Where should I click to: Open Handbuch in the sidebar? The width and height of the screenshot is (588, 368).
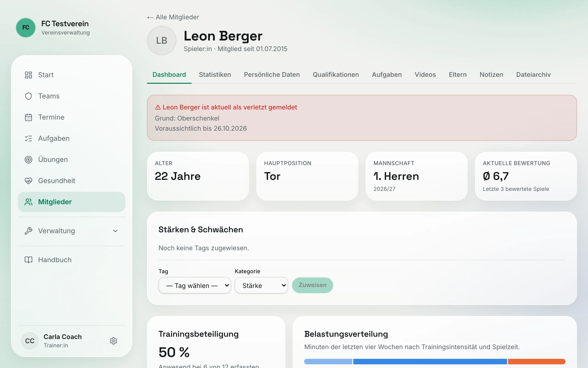pos(72,260)
